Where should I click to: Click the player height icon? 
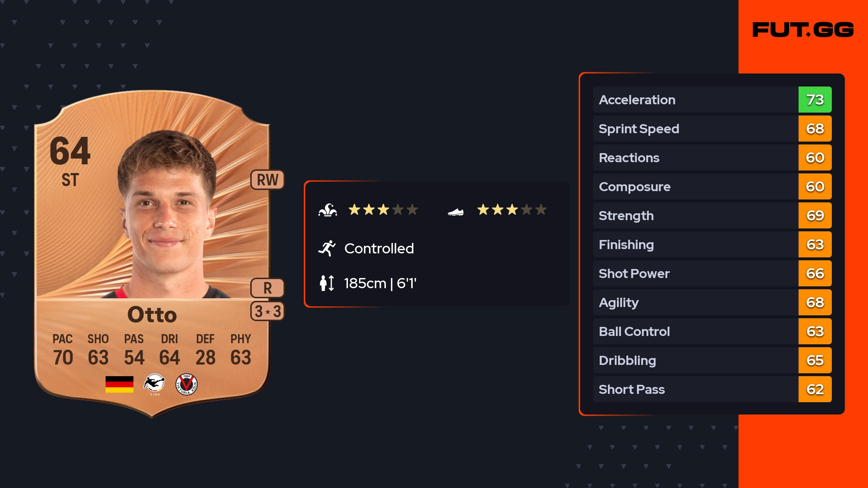point(327,283)
